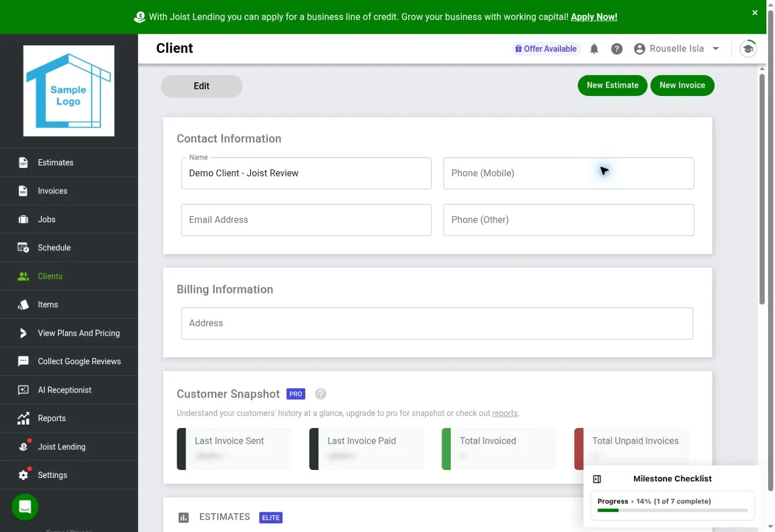The height and width of the screenshot is (532, 775).
Task: Click the Apply Now! link
Action: click(x=594, y=17)
